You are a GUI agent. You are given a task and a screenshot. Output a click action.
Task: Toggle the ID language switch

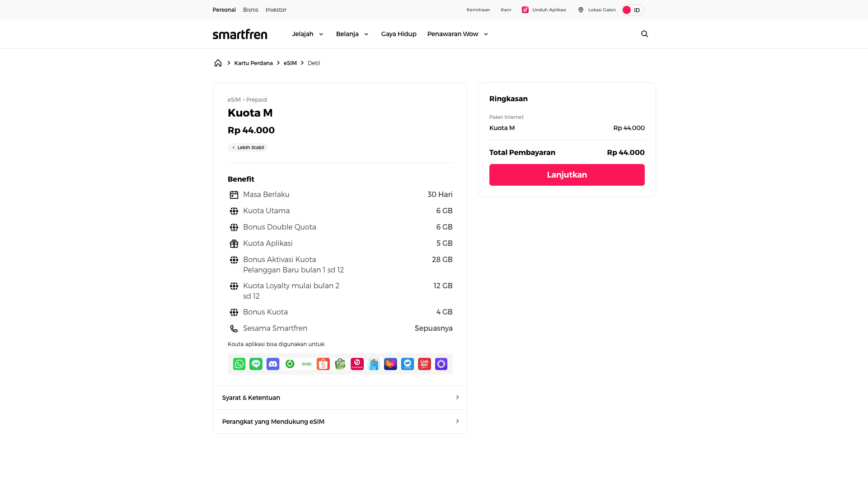coord(633,10)
